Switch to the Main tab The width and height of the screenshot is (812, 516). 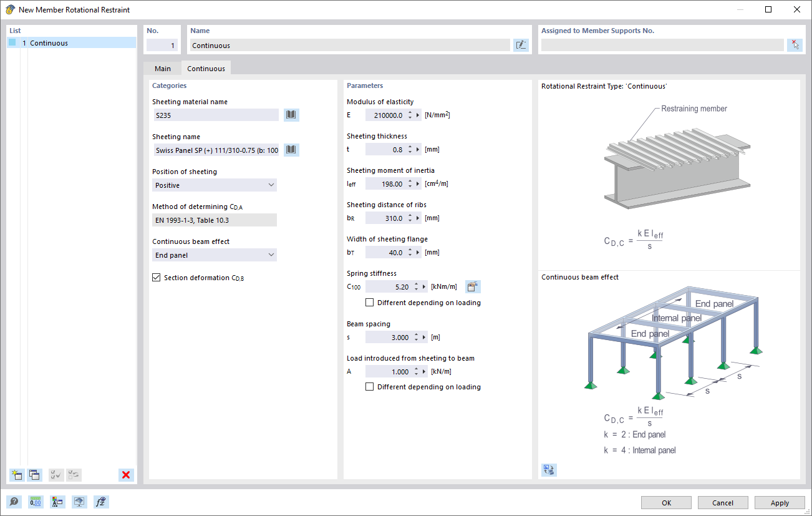[162, 68]
